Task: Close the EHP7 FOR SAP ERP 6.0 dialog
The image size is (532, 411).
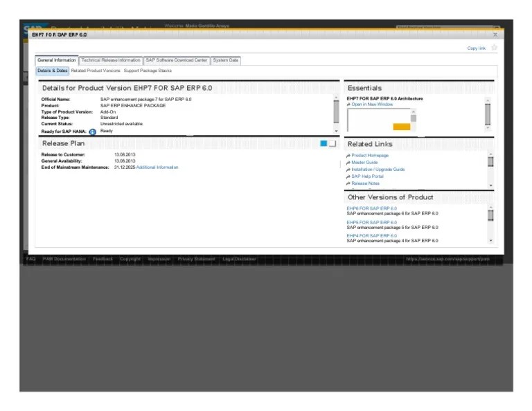Action: click(x=495, y=35)
